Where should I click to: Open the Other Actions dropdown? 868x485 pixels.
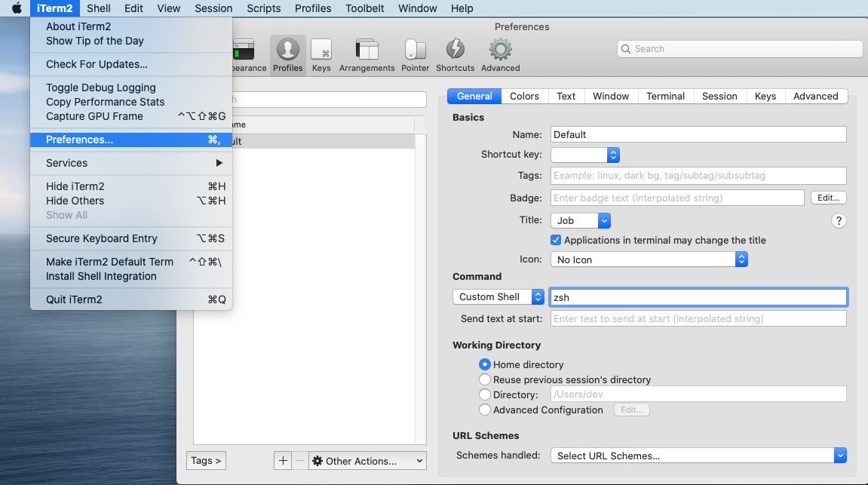pyautogui.click(x=367, y=461)
